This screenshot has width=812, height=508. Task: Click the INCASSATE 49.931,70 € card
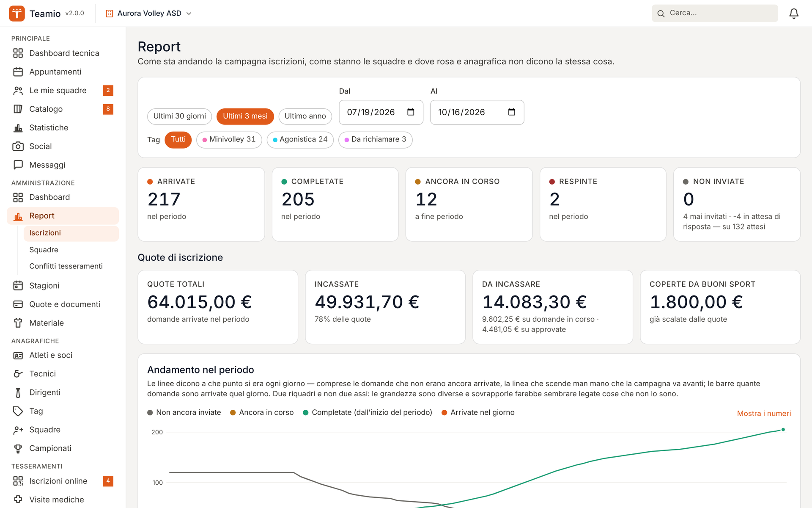(x=385, y=307)
